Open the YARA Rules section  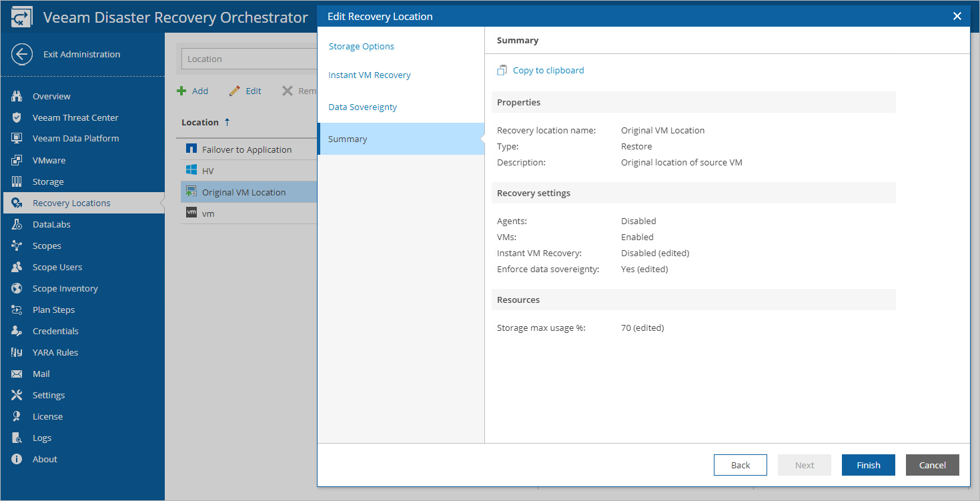pos(55,352)
